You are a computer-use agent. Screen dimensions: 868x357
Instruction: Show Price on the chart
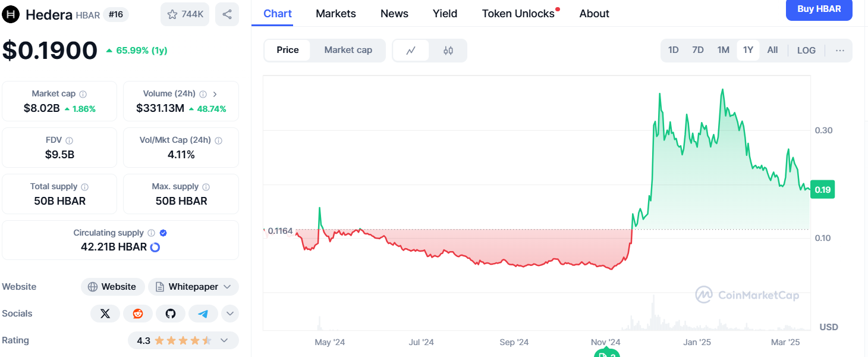click(x=288, y=50)
